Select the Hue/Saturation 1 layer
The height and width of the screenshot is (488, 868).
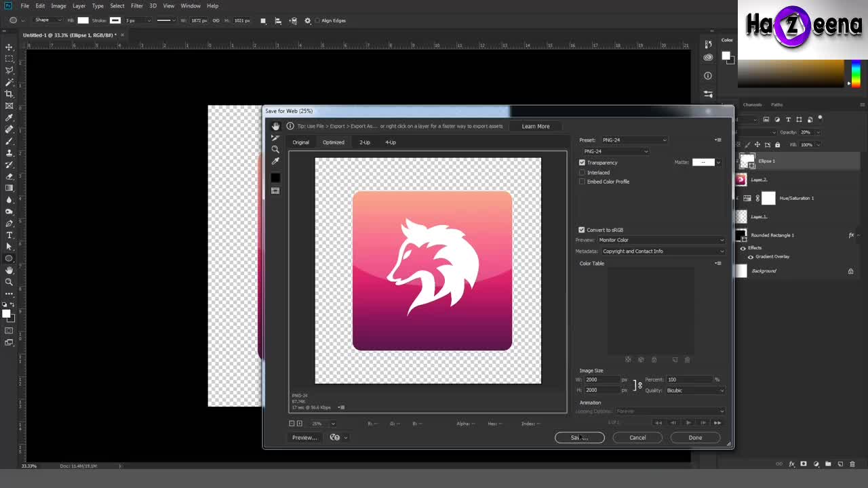[x=797, y=198]
